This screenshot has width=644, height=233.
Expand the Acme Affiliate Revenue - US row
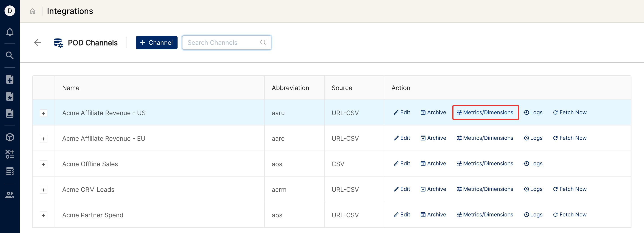pyautogui.click(x=44, y=113)
